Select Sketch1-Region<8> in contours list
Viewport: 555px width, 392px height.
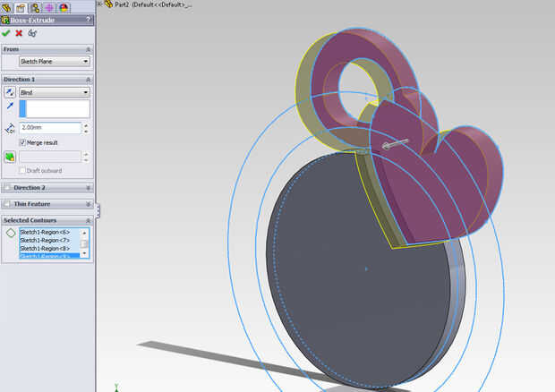(45, 249)
